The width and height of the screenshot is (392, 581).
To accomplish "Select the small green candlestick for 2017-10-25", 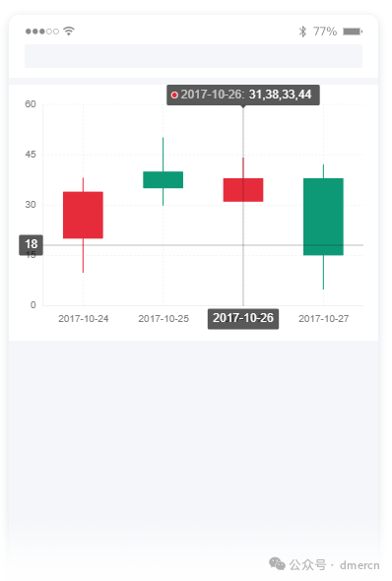I will (163, 179).
